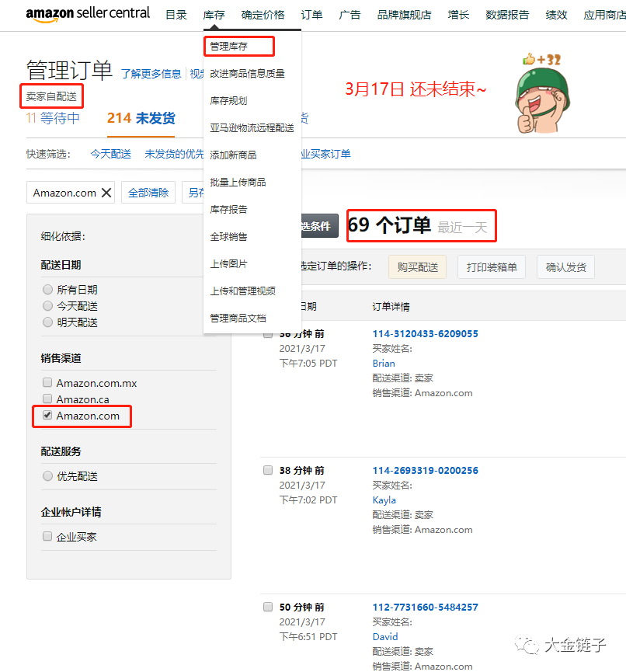Choose 管理商品文档 menu entry
626x672 pixels.
click(238, 318)
